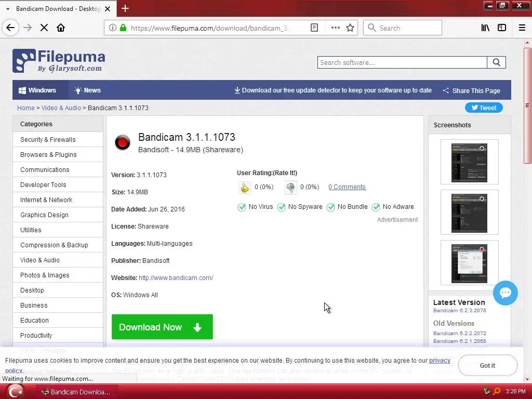The width and height of the screenshot is (532, 399).
Task: Select the Bandicam Download browser tab
Action: [x=58, y=9]
